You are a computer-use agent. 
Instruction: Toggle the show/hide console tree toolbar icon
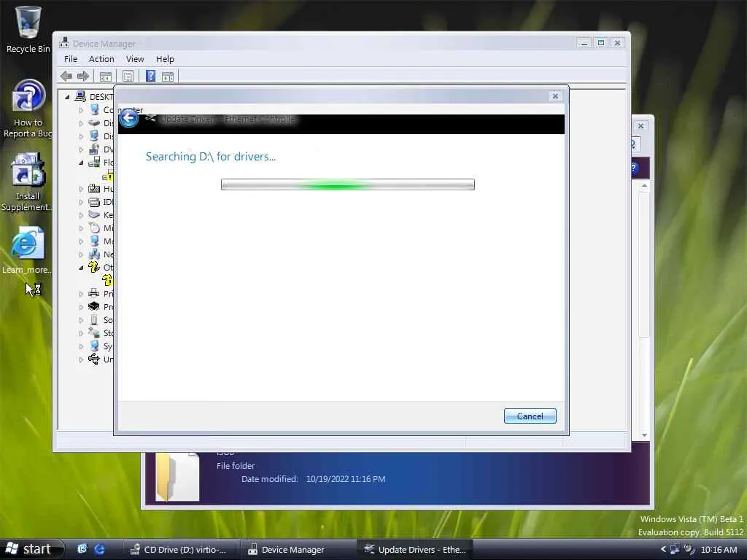(x=106, y=76)
